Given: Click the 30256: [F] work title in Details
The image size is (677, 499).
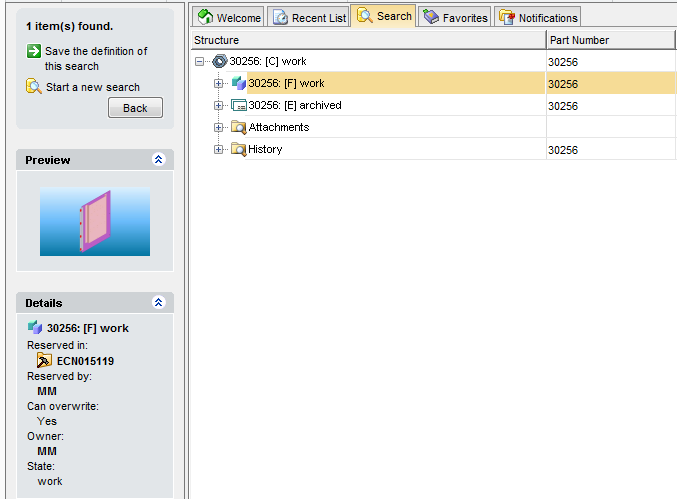Looking at the screenshot, I should (x=88, y=328).
